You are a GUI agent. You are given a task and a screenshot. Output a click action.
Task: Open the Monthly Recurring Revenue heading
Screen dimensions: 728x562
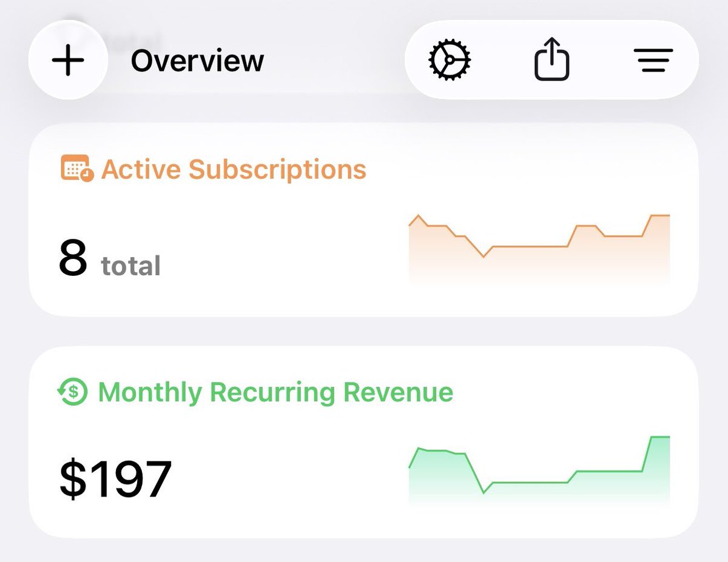(275, 392)
